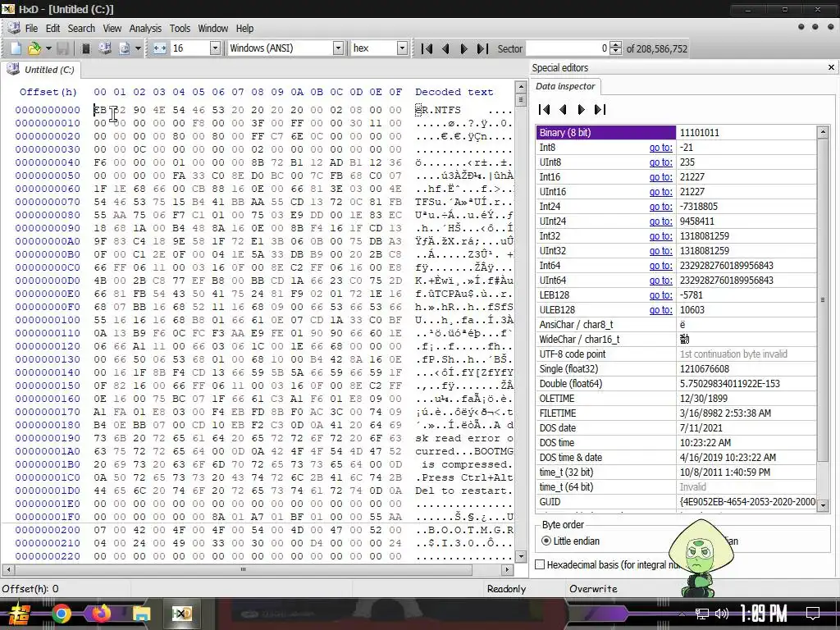Open the Windows Start menu
Image resolution: width=840 pixels, height=630 pixels.
(x=18, y=614)
